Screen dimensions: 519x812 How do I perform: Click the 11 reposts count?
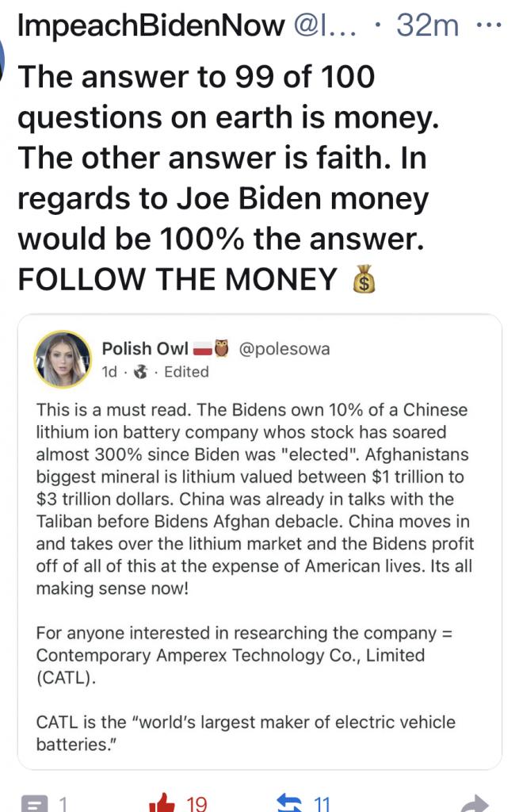click(321, 803)
